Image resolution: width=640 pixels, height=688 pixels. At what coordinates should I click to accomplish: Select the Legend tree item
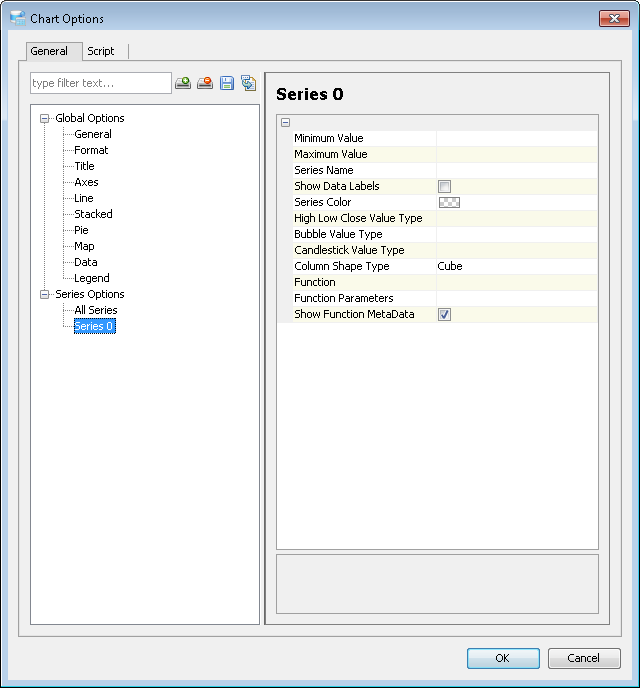pyautogui.click(x=92, y=279)
